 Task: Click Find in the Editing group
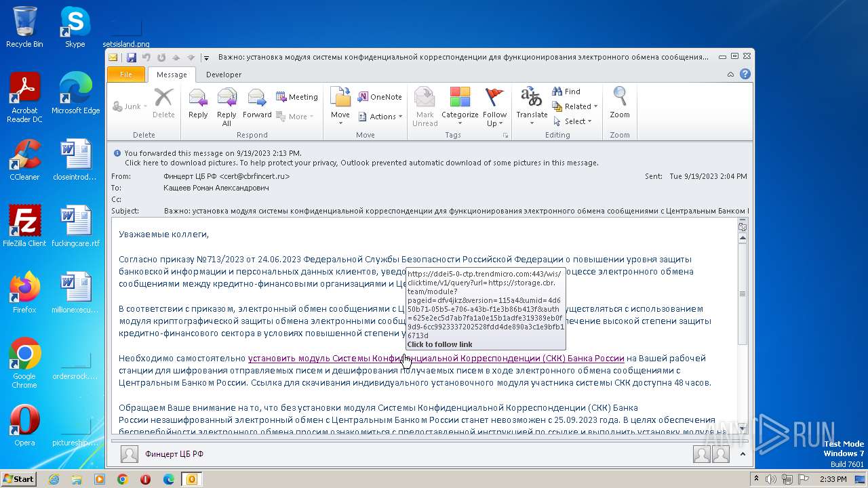tap(567, 91)
